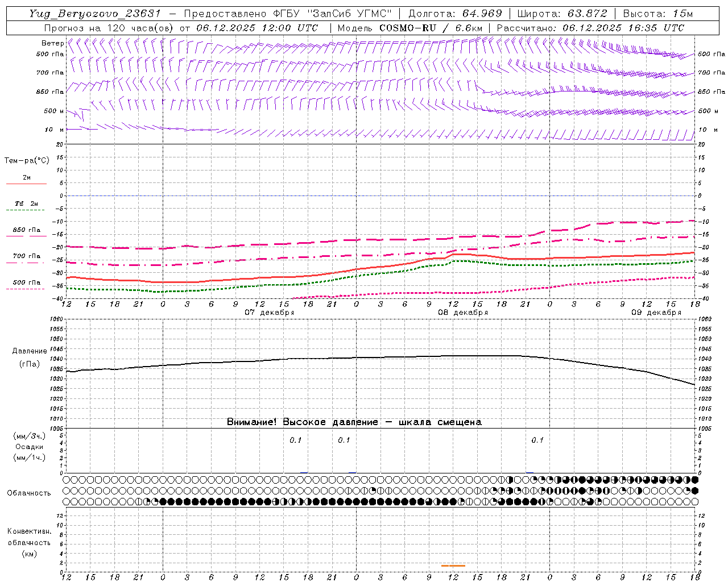Click the forecast start time 06.12.2025 12:00 UTC

click(x=257, y=28)
